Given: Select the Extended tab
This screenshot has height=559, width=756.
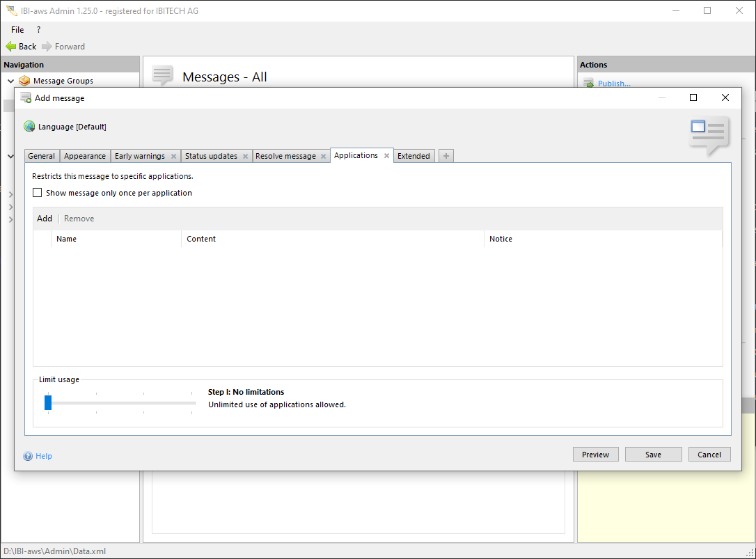Looking at the screenshot, I should (414, 157).
